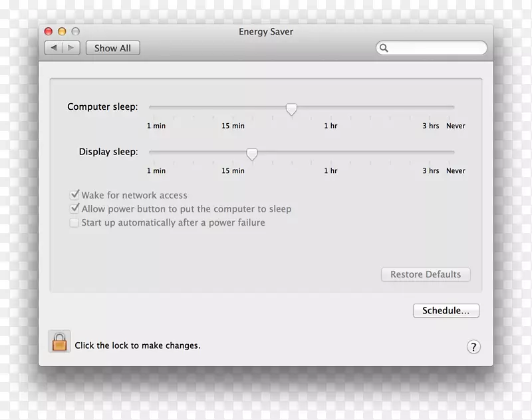Click the Display sleep slider handle
Image resolution: width=532 pixels, height=420 pixels.
(252, 154)
